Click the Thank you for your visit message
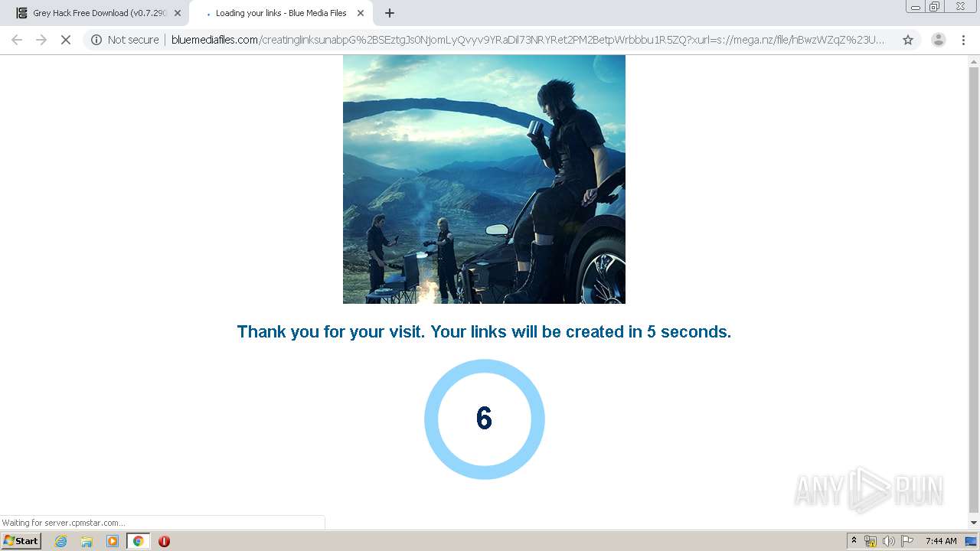 coord(484,331)
